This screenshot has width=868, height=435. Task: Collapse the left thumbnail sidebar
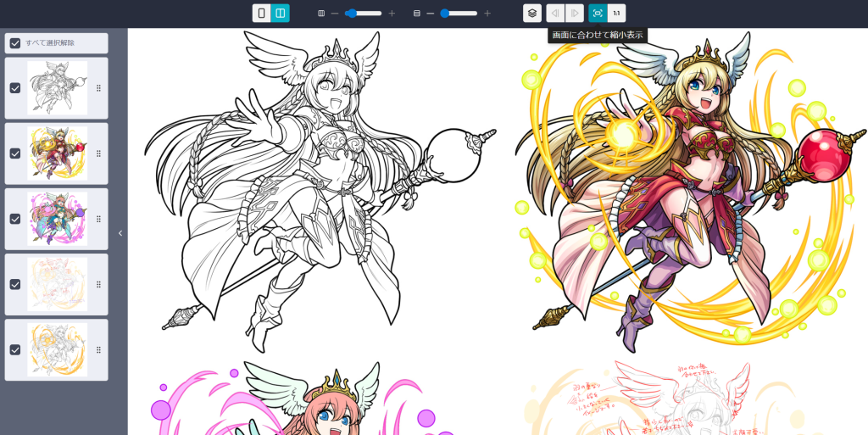coord(120,233)
